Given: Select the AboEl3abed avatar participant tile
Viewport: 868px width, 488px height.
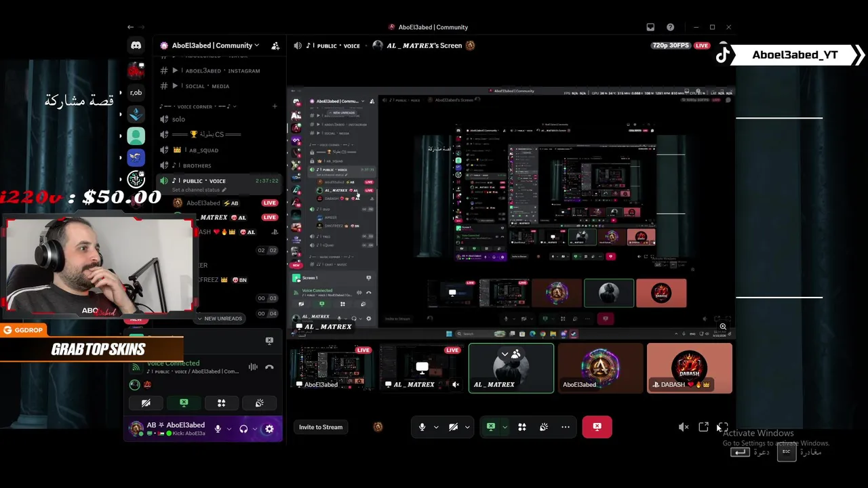Looking at the screenshot, I should [600, 368].
